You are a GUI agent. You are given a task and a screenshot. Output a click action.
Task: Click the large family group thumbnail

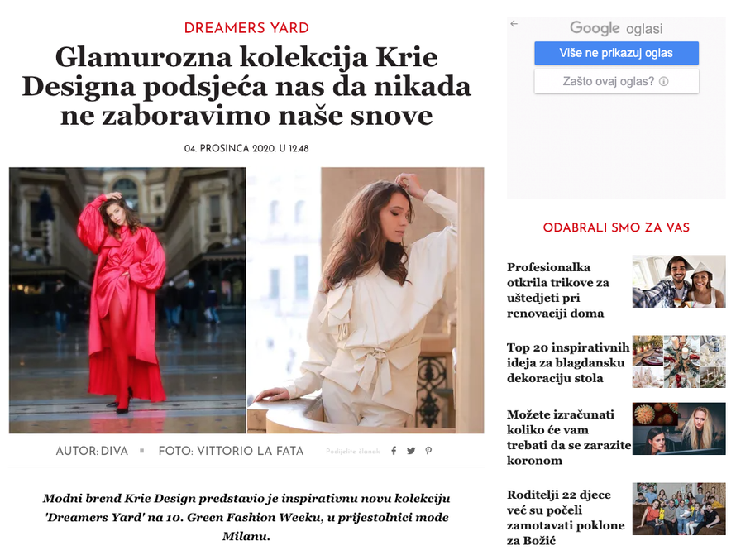pyautogui.click(x=679, y=509)
